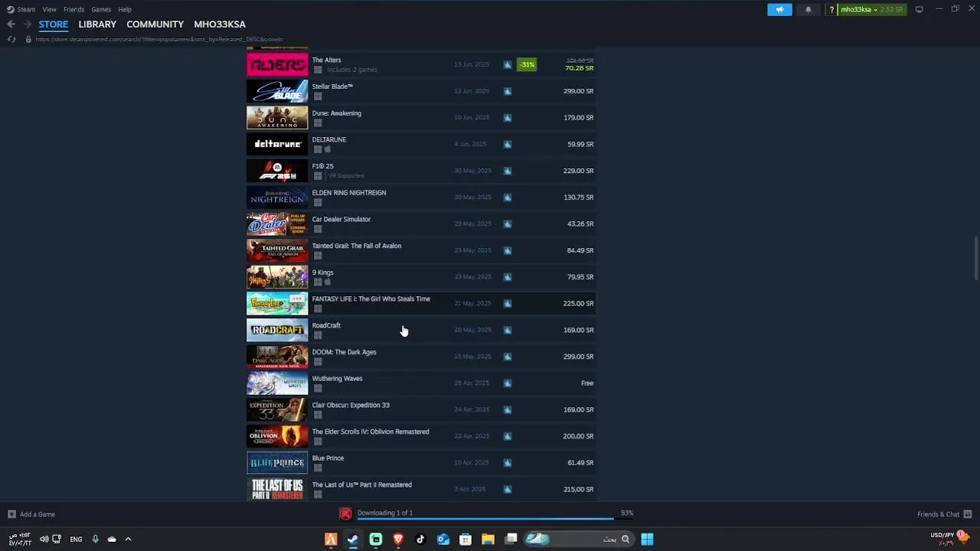Click the microphone tray icon
Viewport: 980px width, 551px height.
[x=95, y=539]
